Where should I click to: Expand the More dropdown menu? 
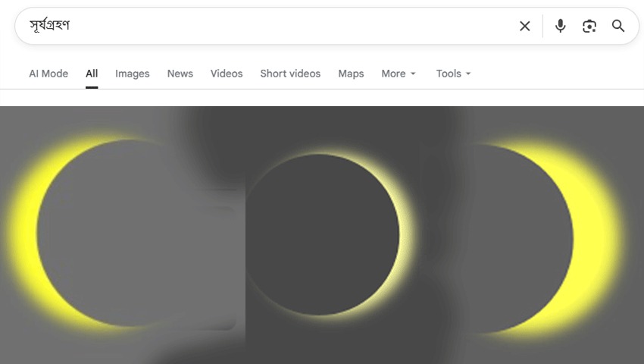399,74
